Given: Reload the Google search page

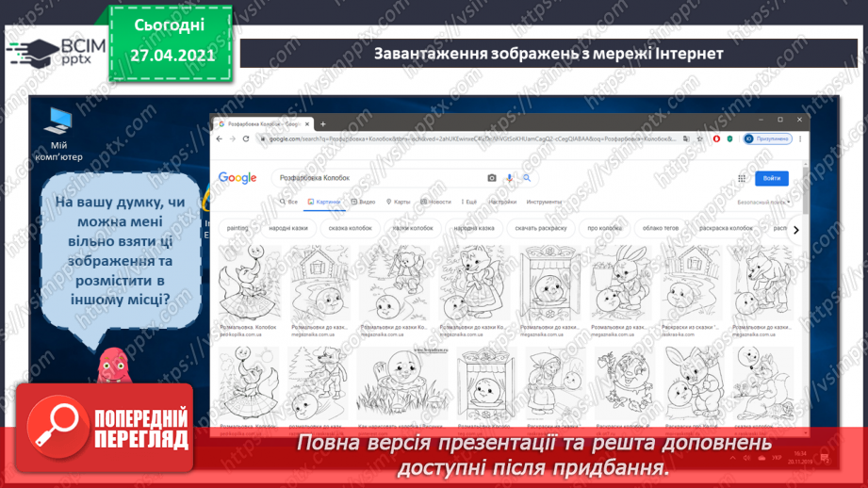Looking at the screenshot, I should [x=246, y=138].
